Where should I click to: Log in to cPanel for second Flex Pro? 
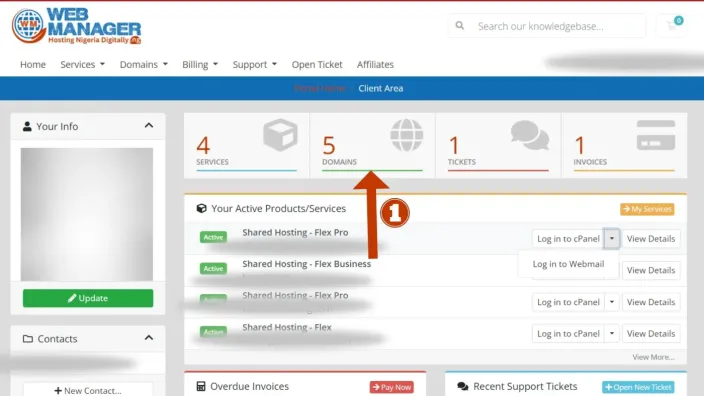[568, 302]
